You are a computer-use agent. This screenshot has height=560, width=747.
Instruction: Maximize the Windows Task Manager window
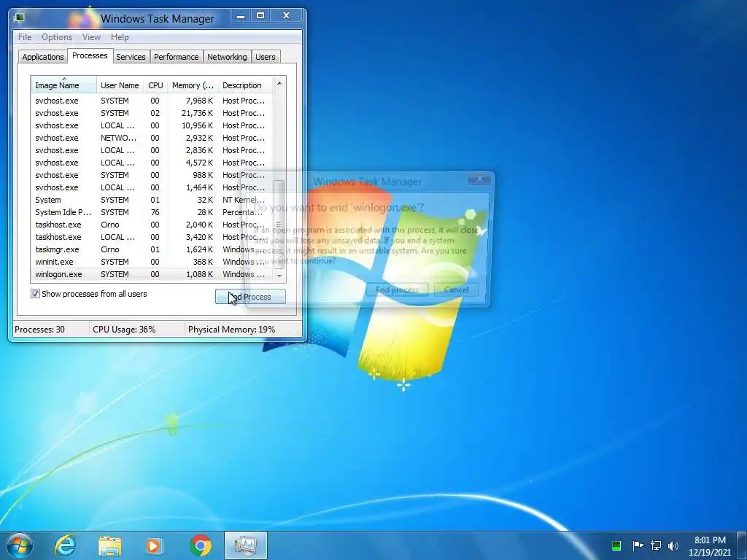(260, 16)
